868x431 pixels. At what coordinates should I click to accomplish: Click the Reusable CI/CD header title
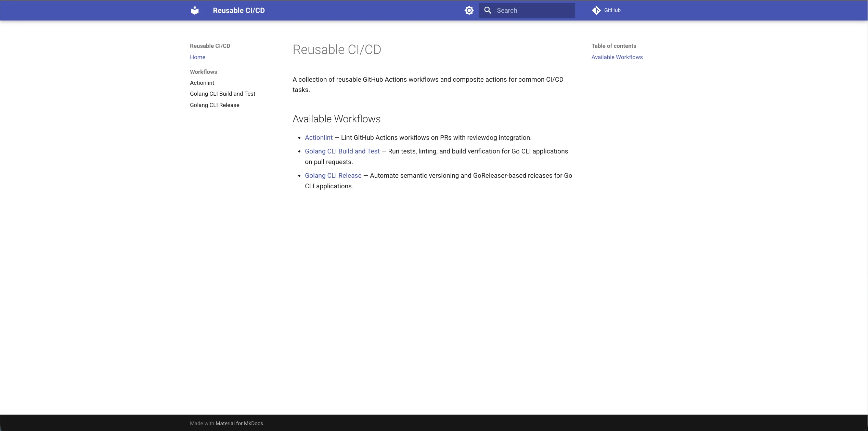(239, 11)
